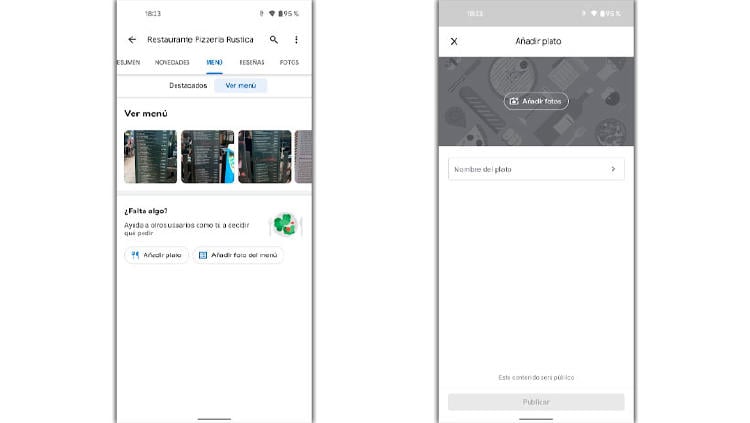Tap the back arrow beside the restaurant name
Image resolution: width=750 pixels, height=423 pixels.
pos(132,40)
